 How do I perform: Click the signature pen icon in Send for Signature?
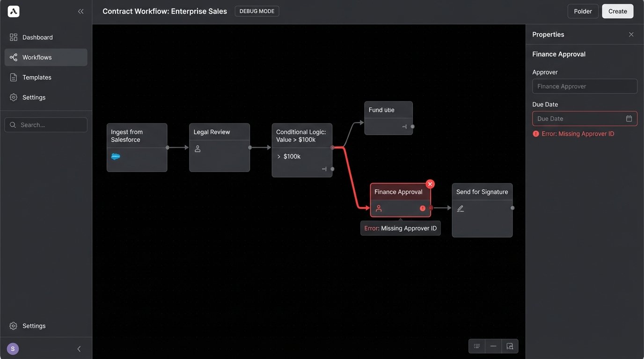(x=460, y=208)
